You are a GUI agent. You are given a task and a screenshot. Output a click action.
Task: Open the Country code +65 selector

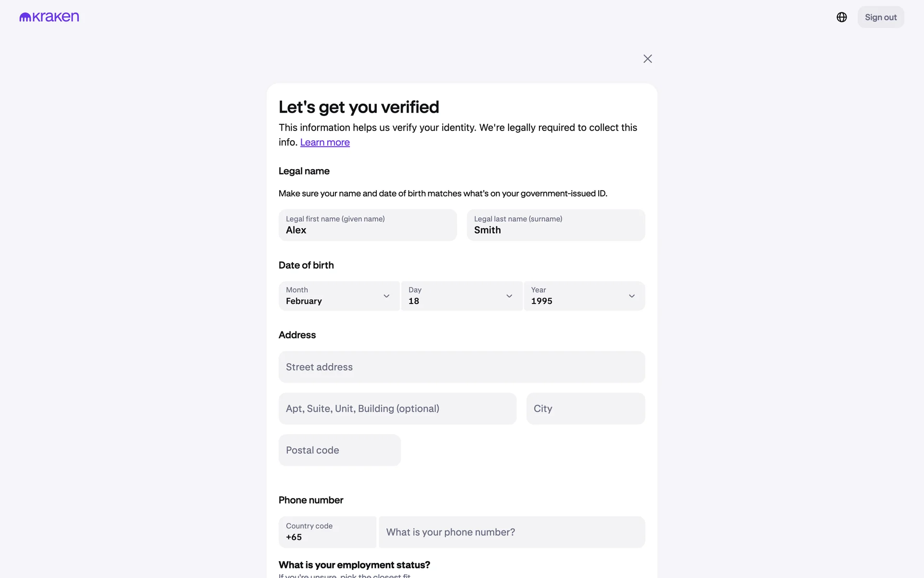327,532
